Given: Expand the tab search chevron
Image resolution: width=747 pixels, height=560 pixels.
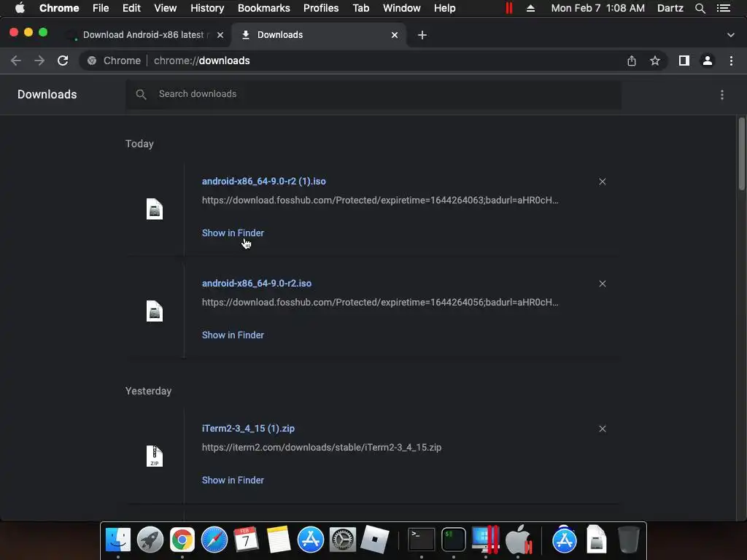Looking at the screenshot, I should 731,35.
